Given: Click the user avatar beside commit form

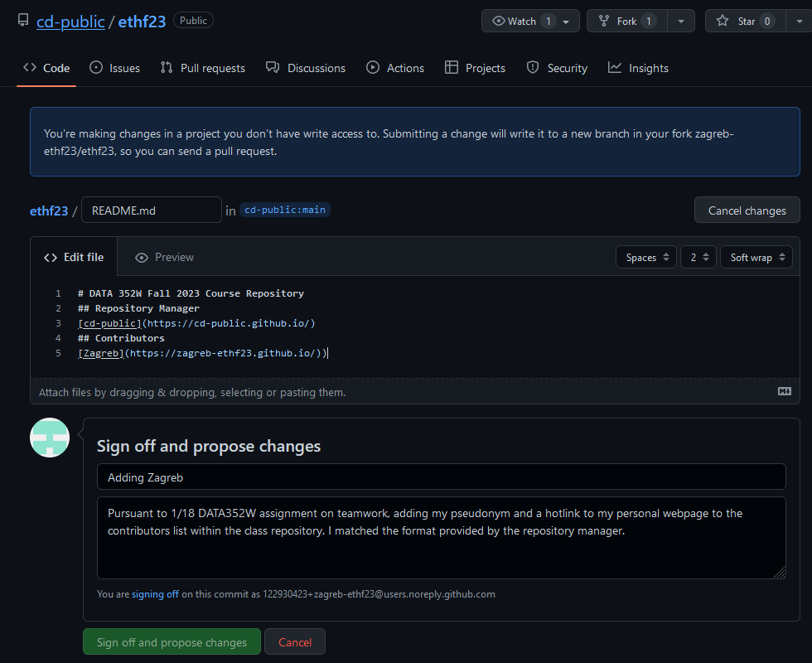Looking at the screenshot, I should coord(50,438).
